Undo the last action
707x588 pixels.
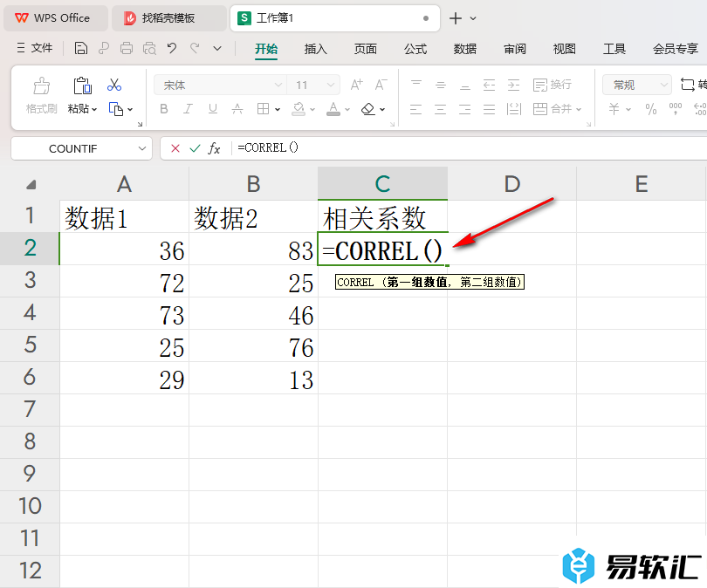click(x=172, y=48)
